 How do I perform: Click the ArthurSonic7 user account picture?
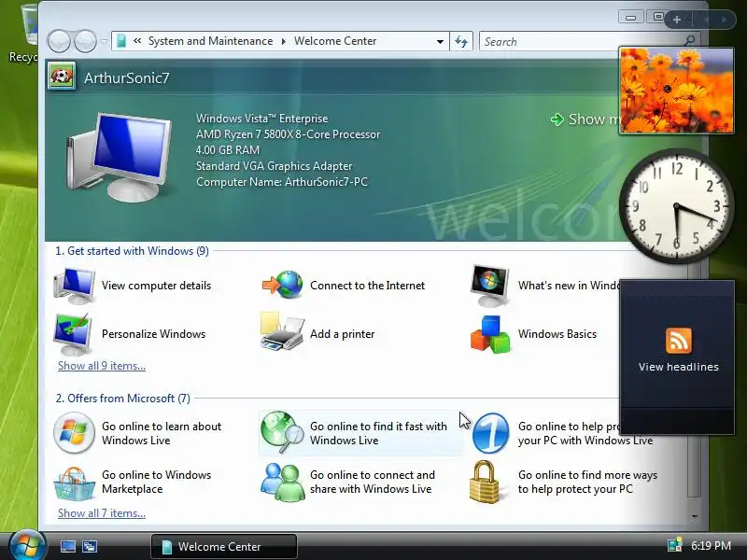(x=62, y=77)
